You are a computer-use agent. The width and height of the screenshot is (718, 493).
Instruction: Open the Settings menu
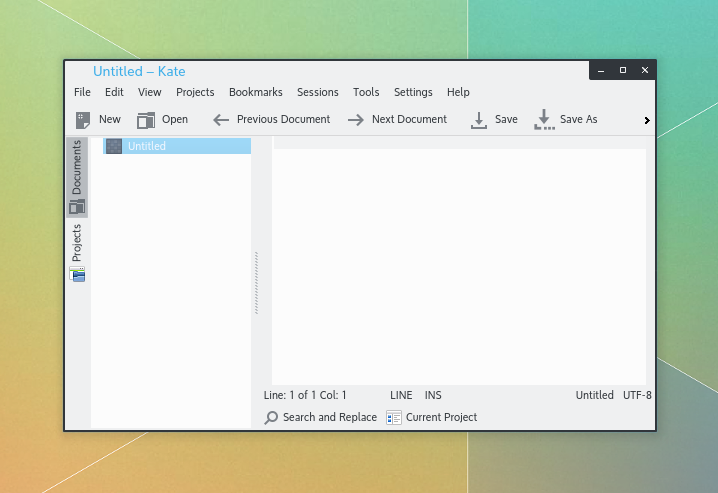pos(413,92)
